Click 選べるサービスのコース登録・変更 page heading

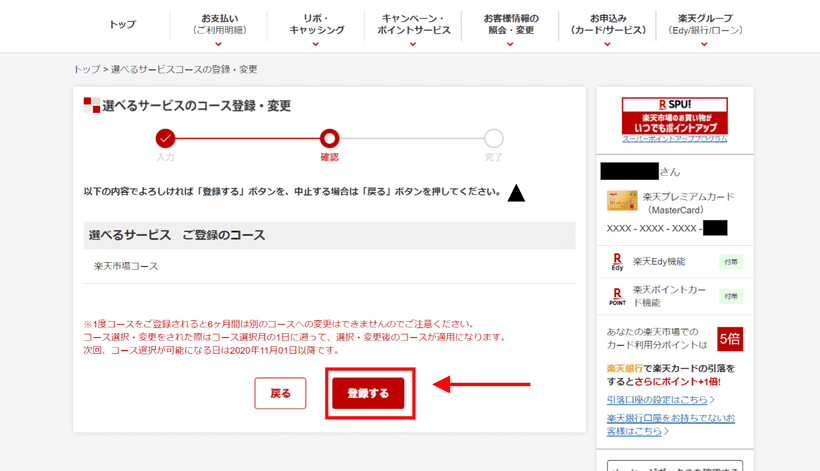point(197,106)
